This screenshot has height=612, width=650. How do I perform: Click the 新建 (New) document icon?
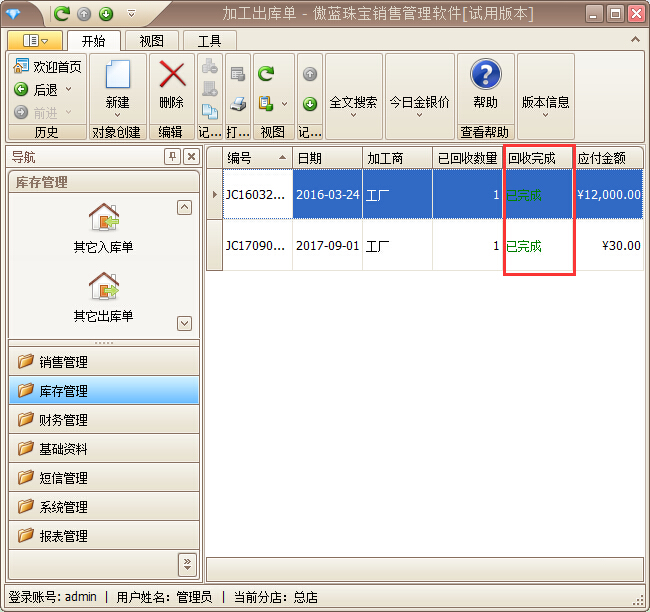tap(117, 76)
